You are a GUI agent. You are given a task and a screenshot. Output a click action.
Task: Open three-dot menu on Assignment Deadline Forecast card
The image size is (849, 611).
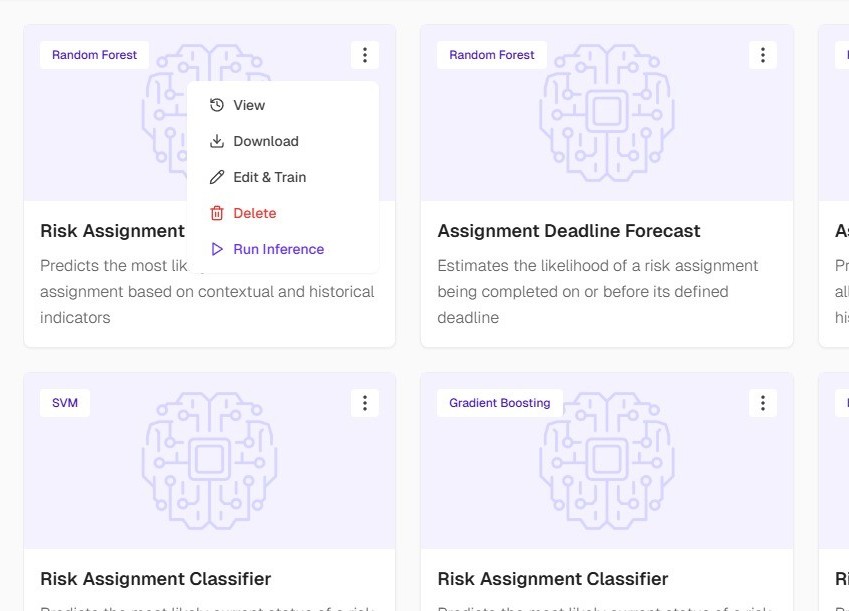point(762,55)
